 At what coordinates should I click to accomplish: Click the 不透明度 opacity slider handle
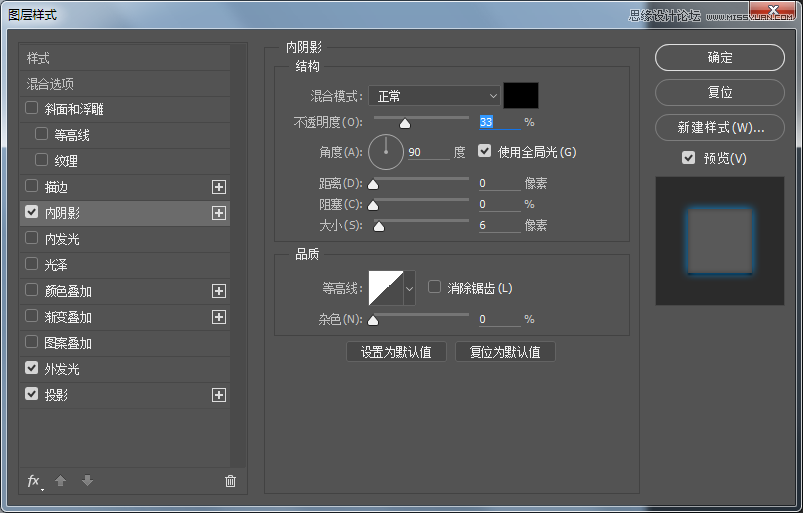point(405,123)
